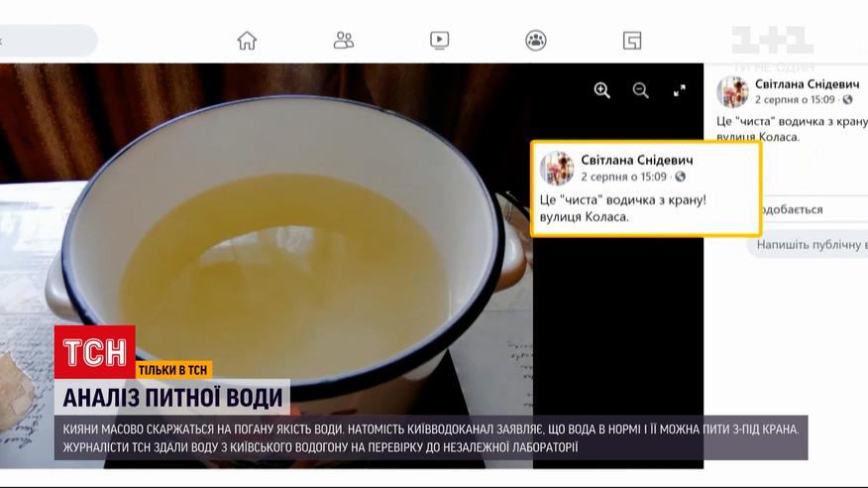This screenshot has height=488, width=868.
Task: Open the Watch video tab icon
Action: [x=440, y=41]
